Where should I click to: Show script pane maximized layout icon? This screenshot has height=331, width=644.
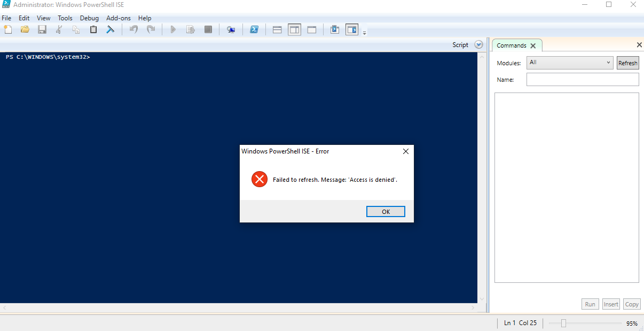tap(312, 29)
